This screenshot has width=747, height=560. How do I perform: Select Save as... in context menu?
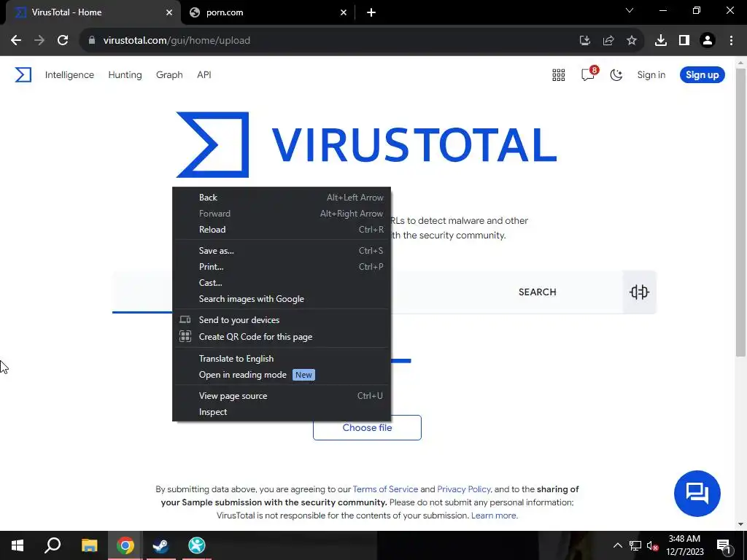tap(282, 251)
